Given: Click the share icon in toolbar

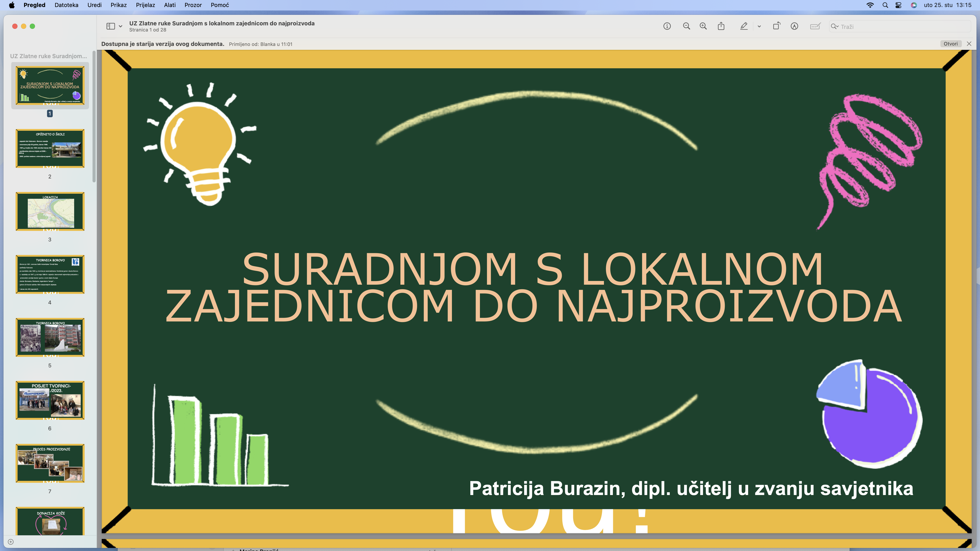Looking at the screenshot, I should (x=721, y=26).
